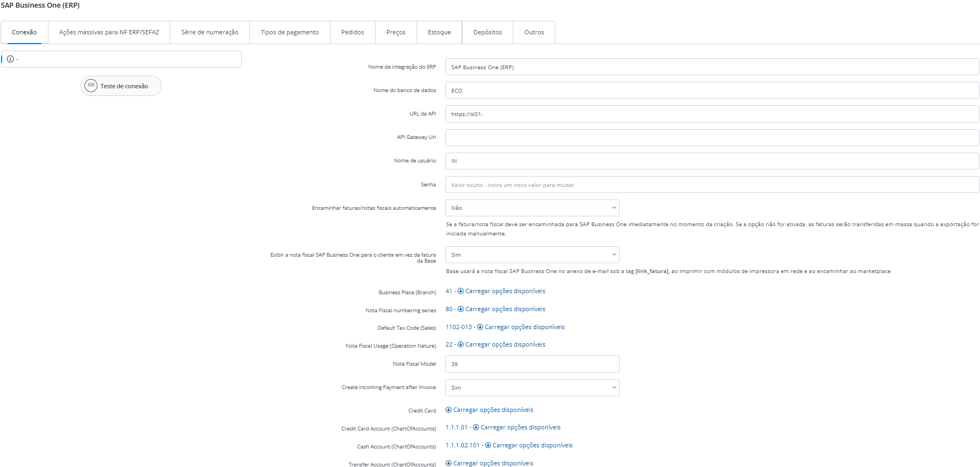Click download icon for Default Tax Code (Sales)
This screenshot has width=980, height=467.
[480, 327]
